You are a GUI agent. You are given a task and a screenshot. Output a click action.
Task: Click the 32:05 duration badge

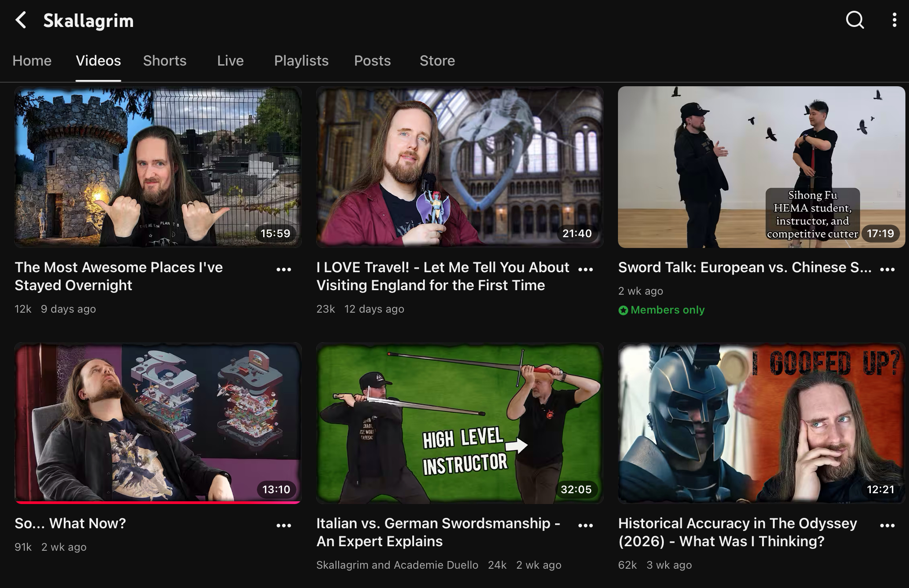coord(576,490)
